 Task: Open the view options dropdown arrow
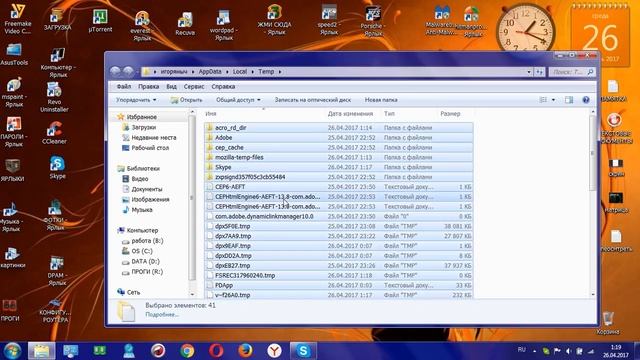(553, 100)
